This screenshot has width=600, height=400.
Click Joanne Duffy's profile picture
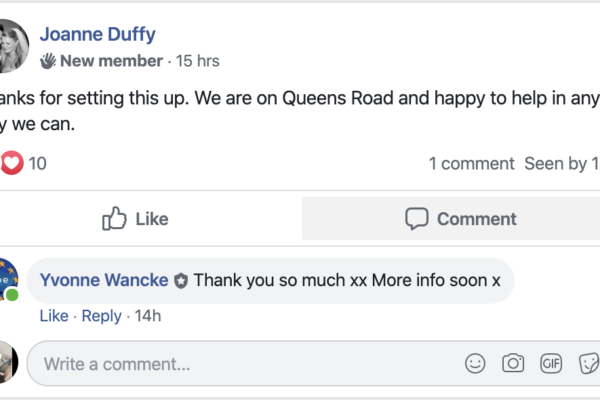point(9,46)
